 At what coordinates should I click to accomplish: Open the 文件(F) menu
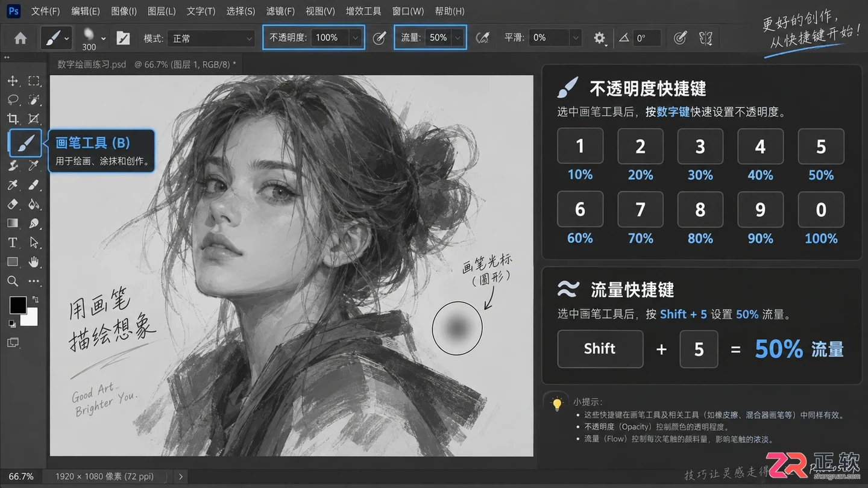click(46, 11)
